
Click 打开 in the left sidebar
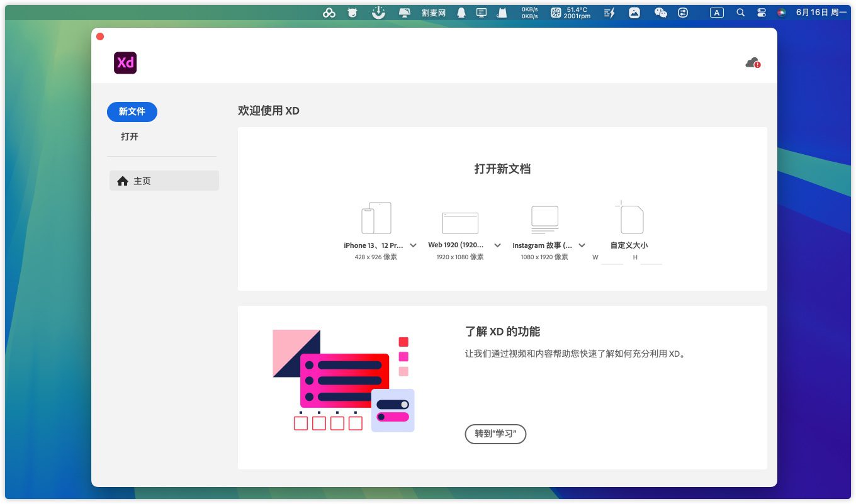pos(130,137)
